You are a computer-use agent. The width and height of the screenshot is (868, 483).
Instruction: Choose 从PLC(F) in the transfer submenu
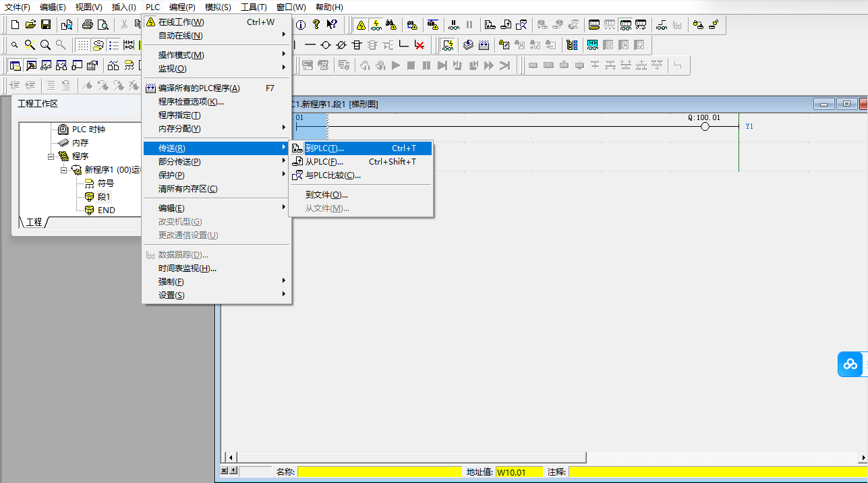(361, 162)
